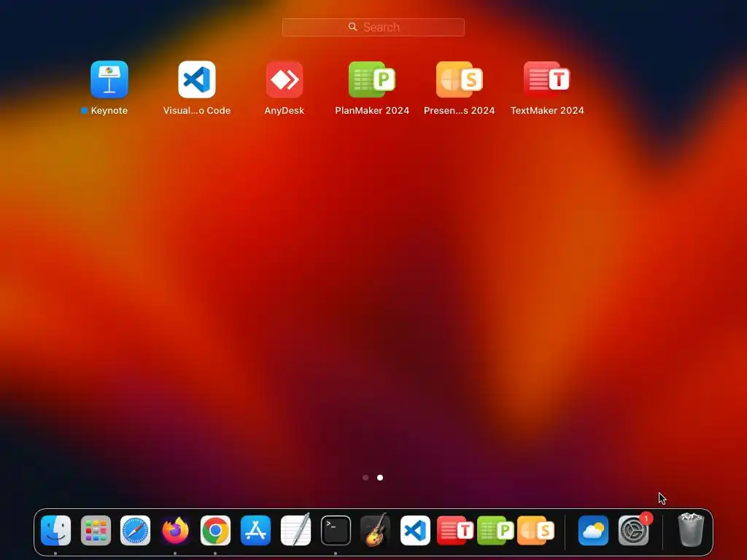Open Trash from the Dock
This screenshot has height=560, width=747.
tap(691, 530)
